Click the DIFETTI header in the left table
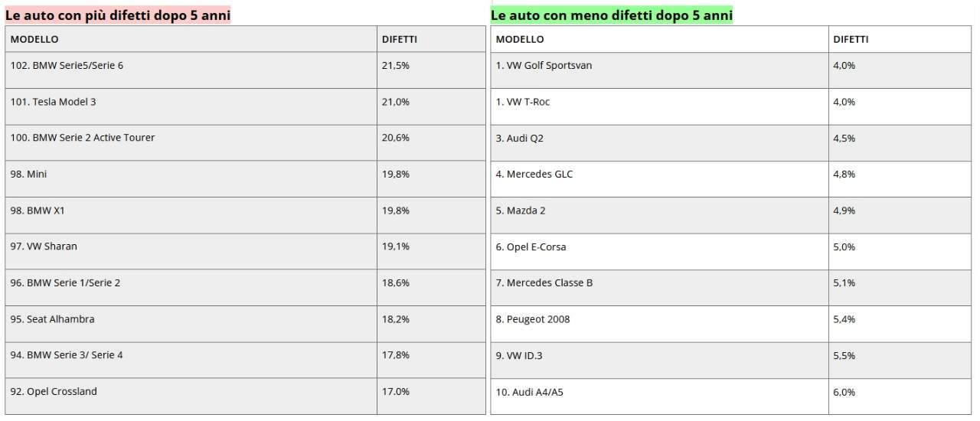Screen dimensions: 980x421 click(399, 39)
